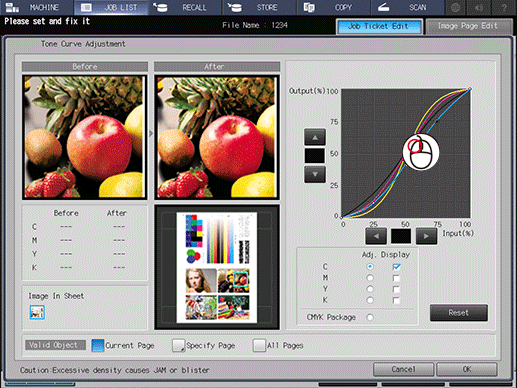
Task: Click the Cancel button
Action: tap(403, 369)
